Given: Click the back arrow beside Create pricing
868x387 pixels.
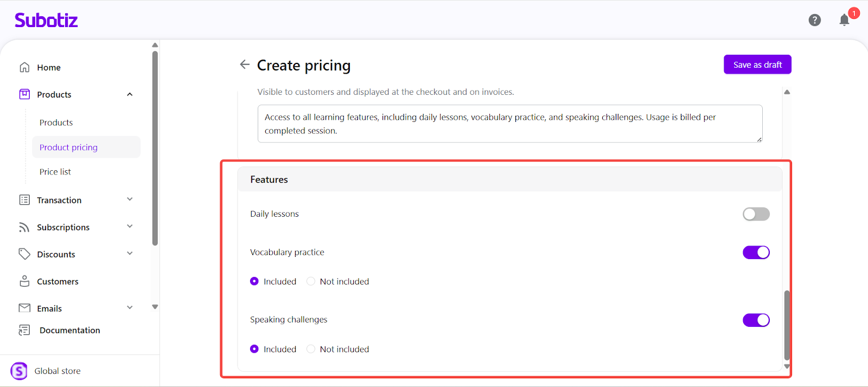Looking at the screenshot, I should click(x=245, y=64).
